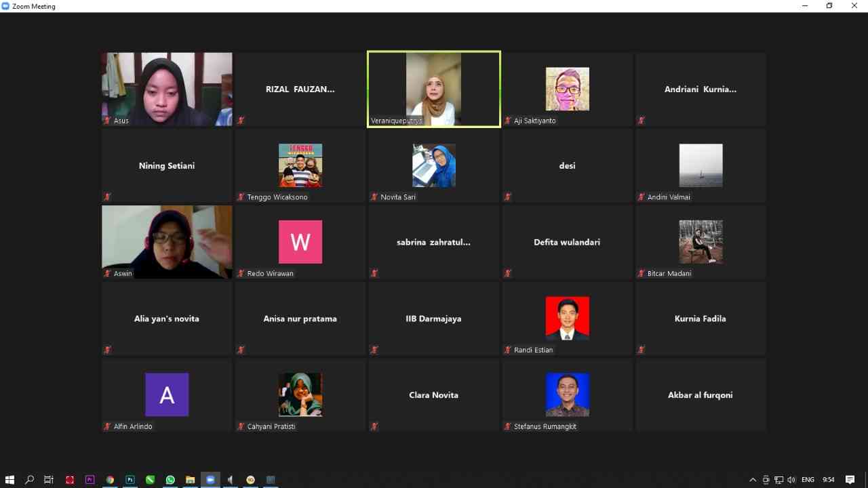The height and width of the screenshot is (488, 868).
Task: Select the Clara Novita participant tile
Action: tap(434, 395)
